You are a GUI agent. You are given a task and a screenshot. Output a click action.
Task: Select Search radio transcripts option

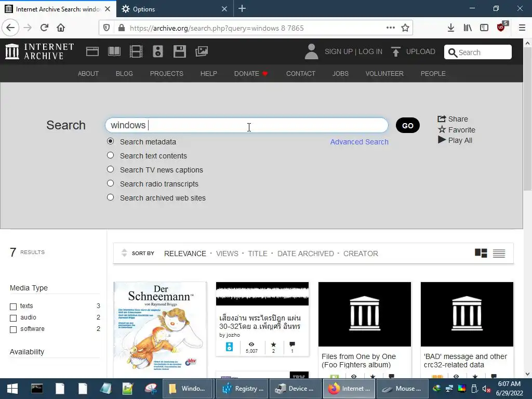pyautogui.click(x=110, y=183)
